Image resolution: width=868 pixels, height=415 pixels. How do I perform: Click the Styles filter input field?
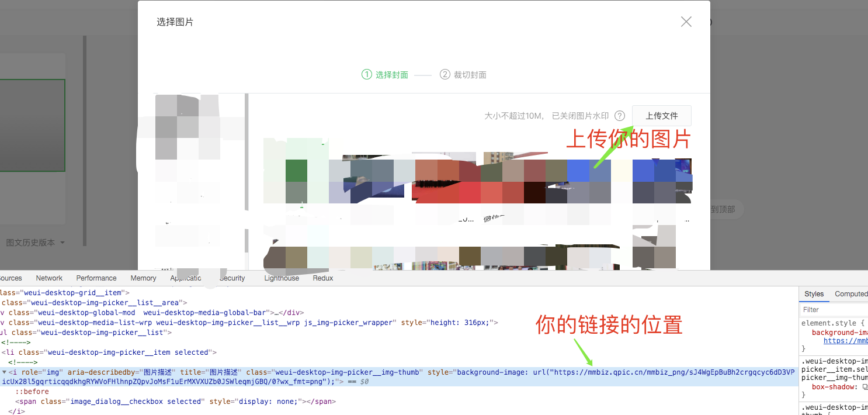[x=829, y=309]
